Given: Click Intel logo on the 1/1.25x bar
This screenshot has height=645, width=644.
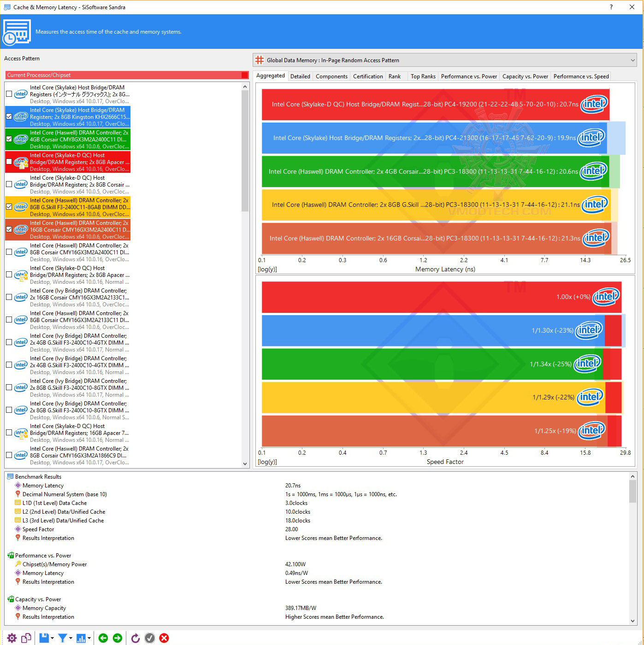Looking at the screenshot, I should pos(591,430).
